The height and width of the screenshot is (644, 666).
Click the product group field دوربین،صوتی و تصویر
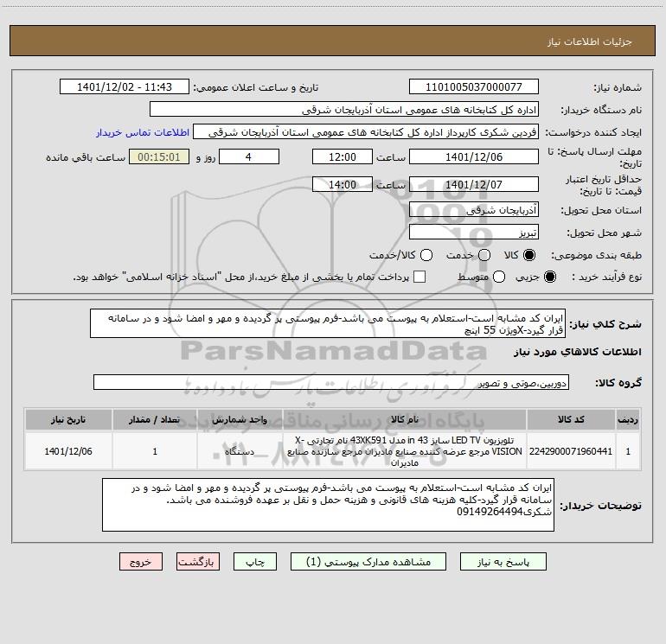click(x=331, y=382)
